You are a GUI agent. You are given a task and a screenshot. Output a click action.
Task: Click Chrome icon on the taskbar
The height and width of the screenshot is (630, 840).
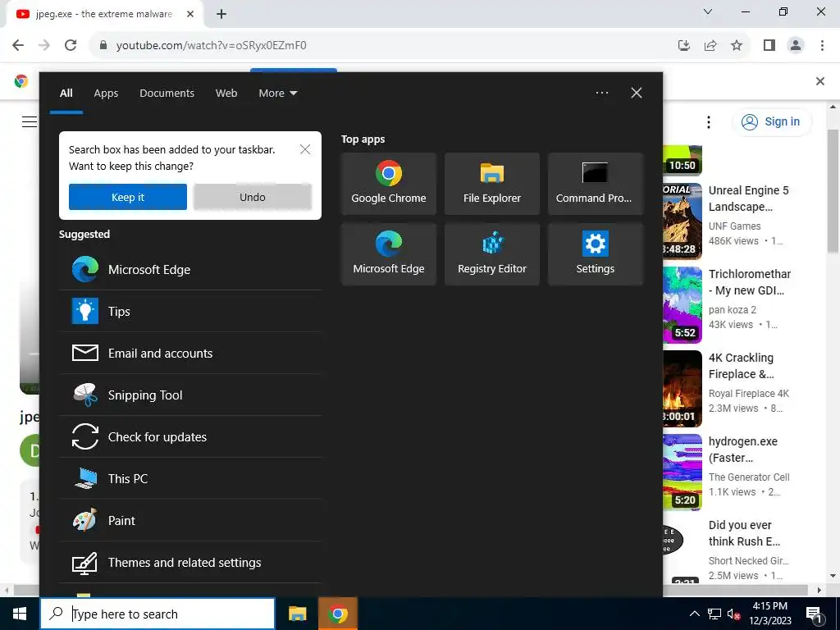pos(337,614)
